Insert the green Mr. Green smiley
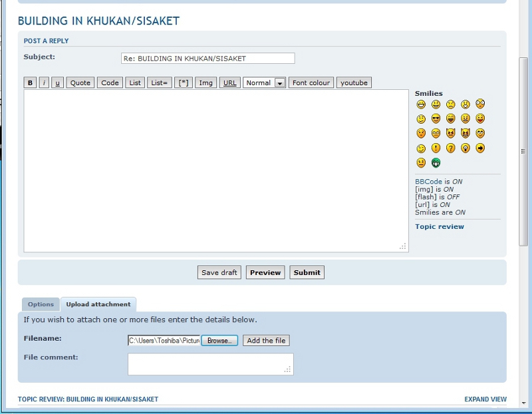Screen dimensions: 532x414 [436, 163]
